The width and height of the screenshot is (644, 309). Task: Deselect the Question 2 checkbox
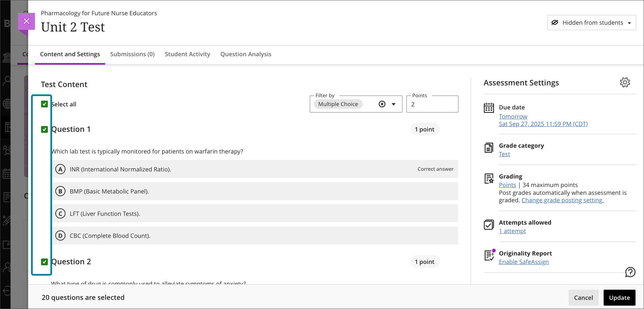(x=44, y=262)
